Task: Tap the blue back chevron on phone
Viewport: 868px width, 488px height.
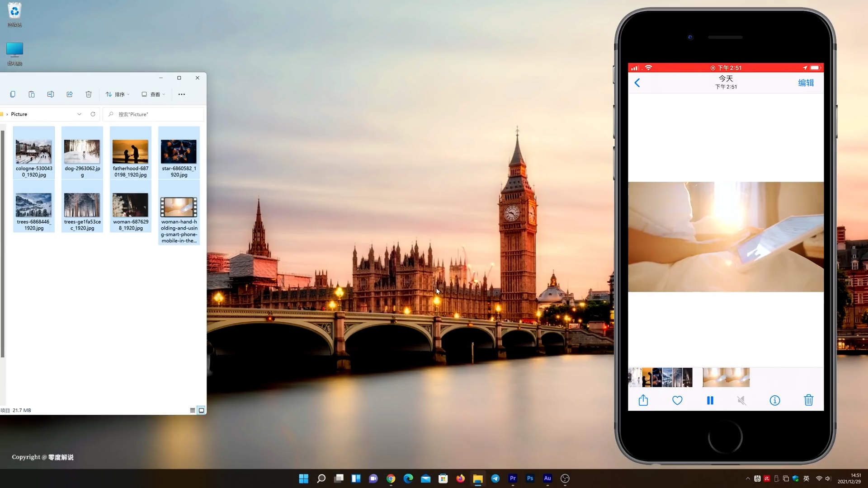Action: 637,83
